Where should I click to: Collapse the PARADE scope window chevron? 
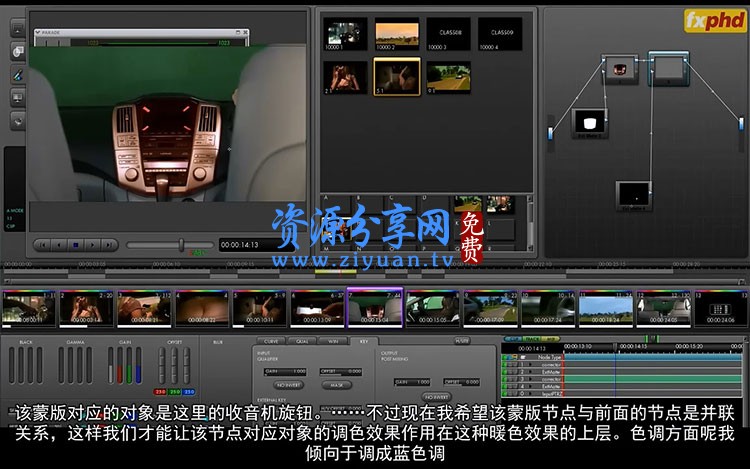[38, 32]
